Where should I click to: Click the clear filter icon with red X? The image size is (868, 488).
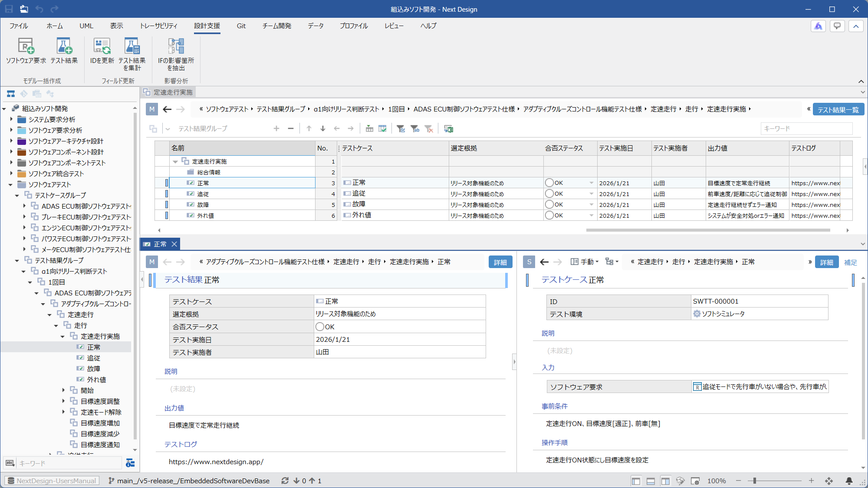click(x=429, y=129)
